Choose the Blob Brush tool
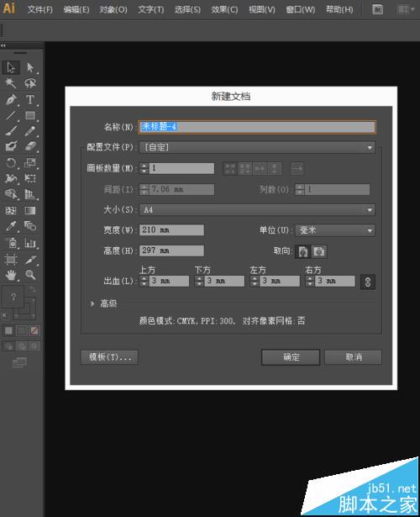 pos(11,146)
